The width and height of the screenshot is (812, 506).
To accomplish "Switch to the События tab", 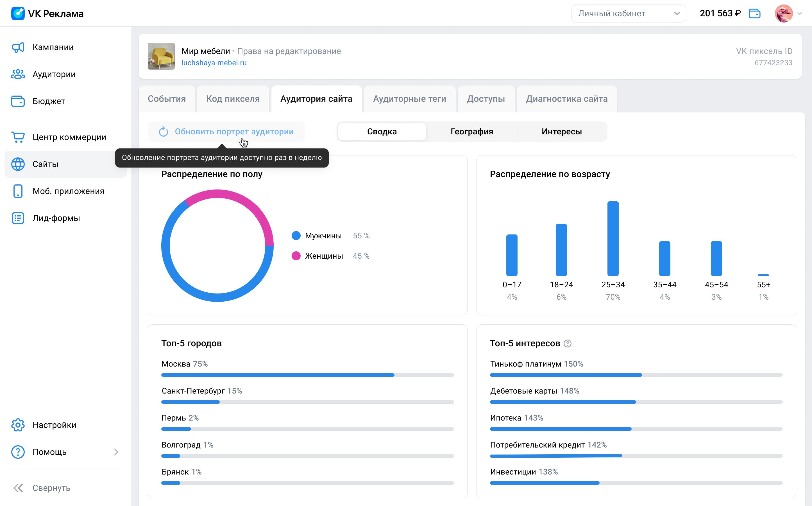I will coord(167,99).
